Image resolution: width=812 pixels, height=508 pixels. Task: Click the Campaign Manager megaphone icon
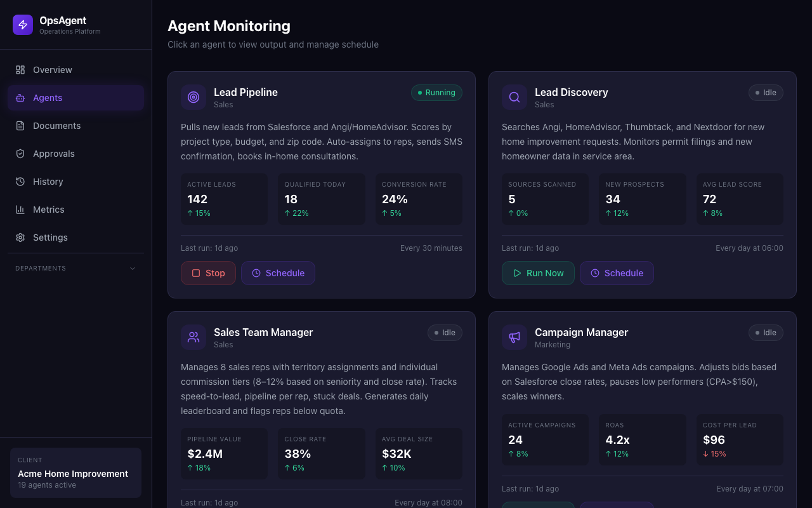tap(514, 337)
